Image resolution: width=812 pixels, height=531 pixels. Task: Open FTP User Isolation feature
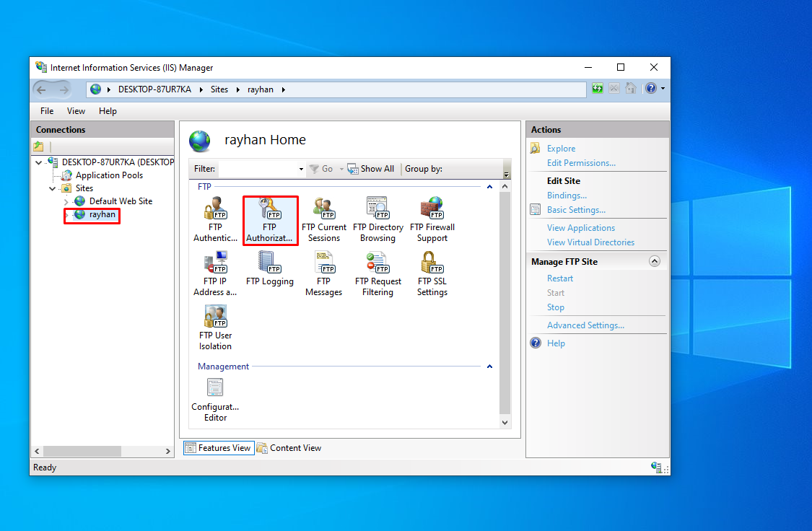click(215, 328)
